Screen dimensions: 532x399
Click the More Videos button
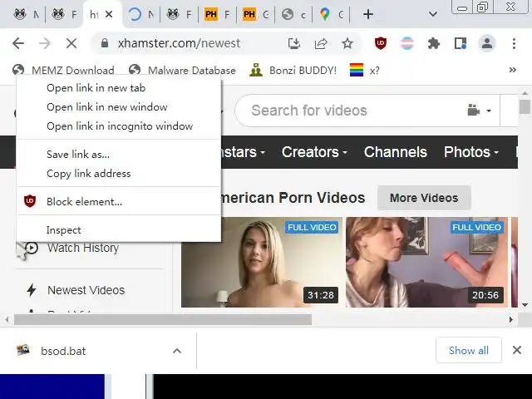coord(424,198)
